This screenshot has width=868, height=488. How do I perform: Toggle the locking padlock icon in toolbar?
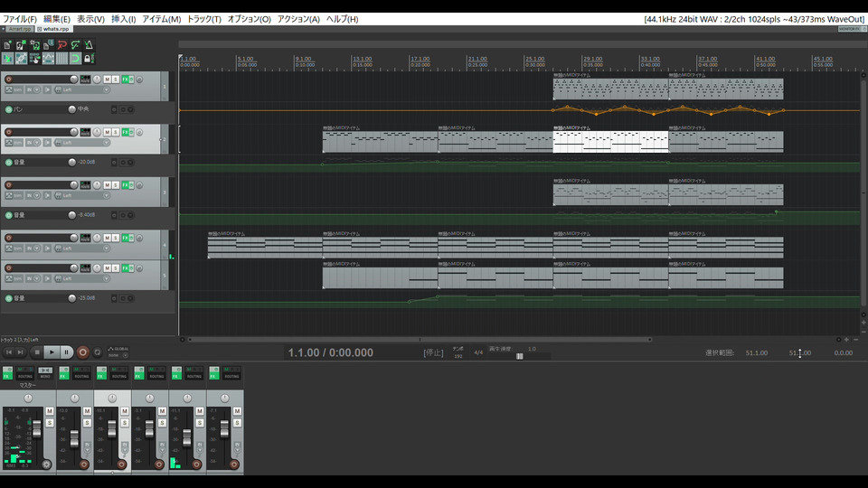(x=89, y=59)
